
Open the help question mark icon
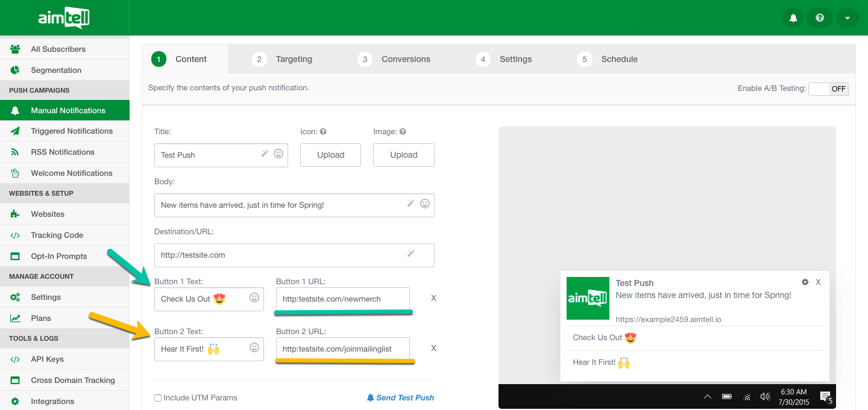(x=820, y=18)
